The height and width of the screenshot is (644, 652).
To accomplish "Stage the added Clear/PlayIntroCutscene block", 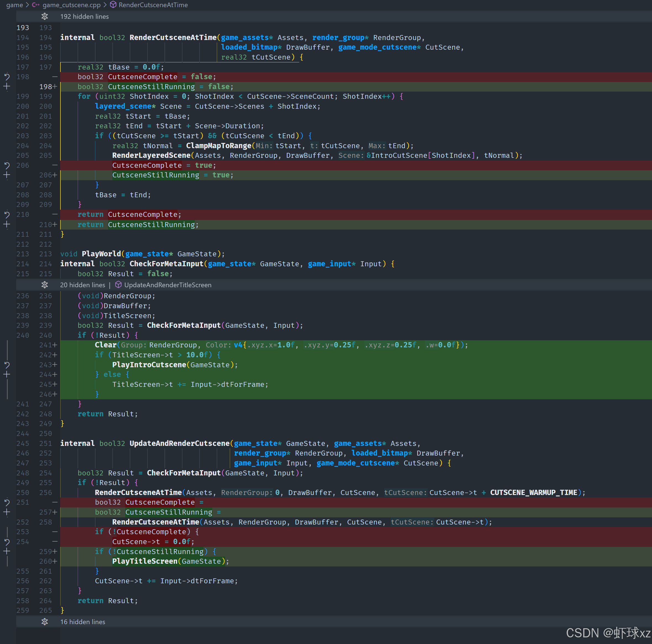I will coord(7,374).
